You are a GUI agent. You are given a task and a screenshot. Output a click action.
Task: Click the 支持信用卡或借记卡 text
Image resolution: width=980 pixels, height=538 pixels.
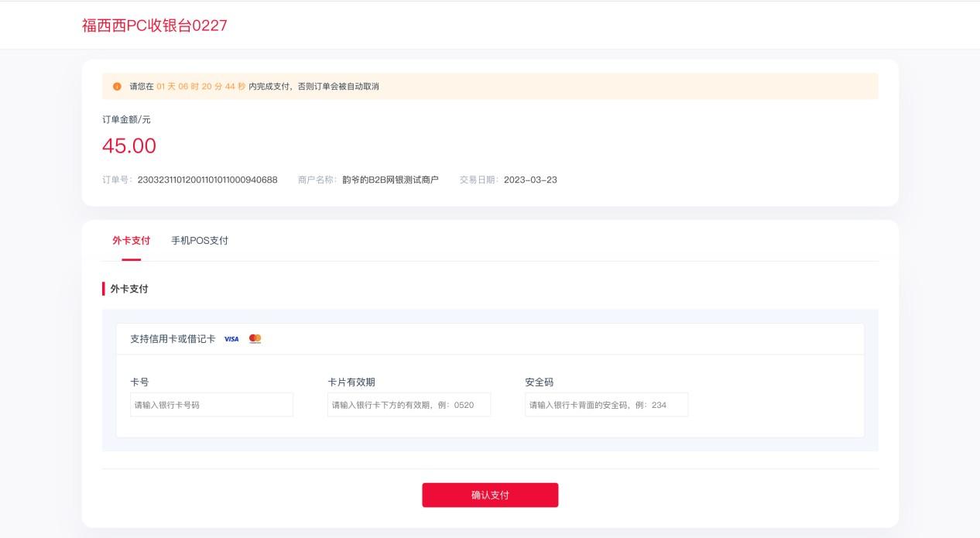(x=173, y=339)
